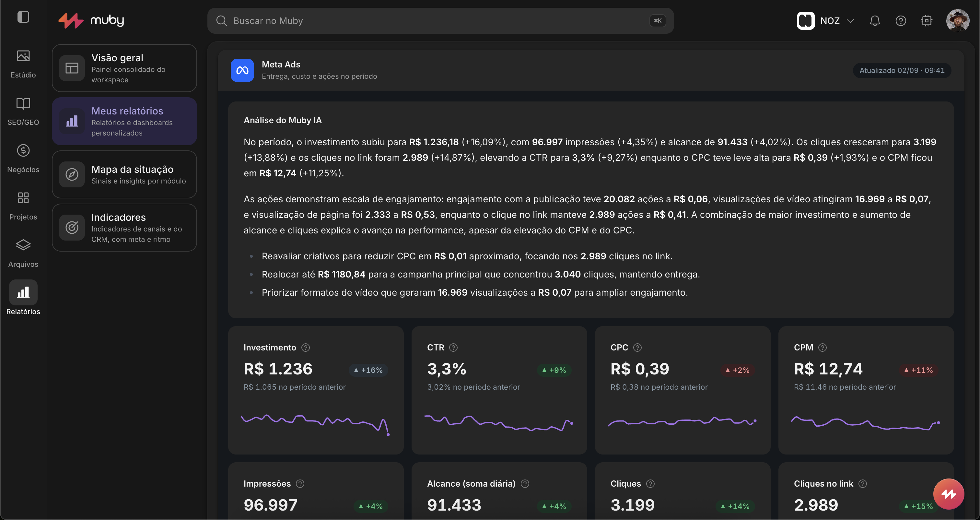Click the Meta Ads logo icon
Viewport: 980px width, 520px height.
click(x=242, y=70)
